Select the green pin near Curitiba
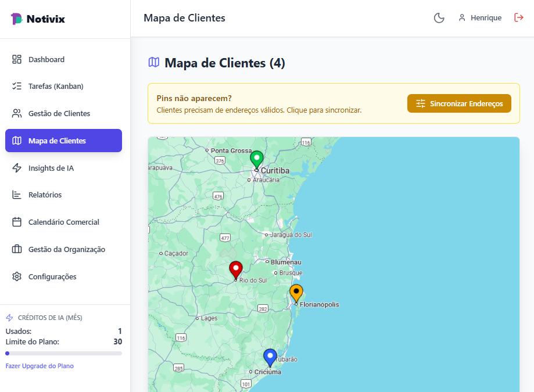This screenshot has width=534, height=392. (257, 158)
